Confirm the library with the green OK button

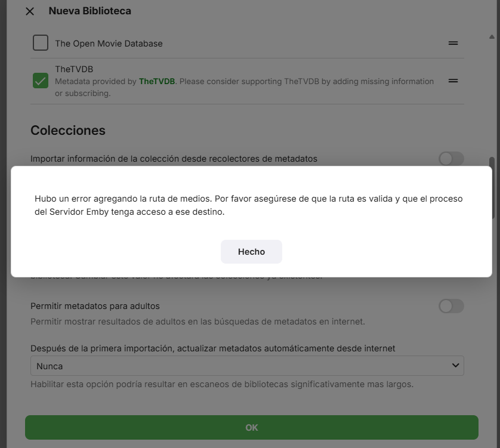251,427
